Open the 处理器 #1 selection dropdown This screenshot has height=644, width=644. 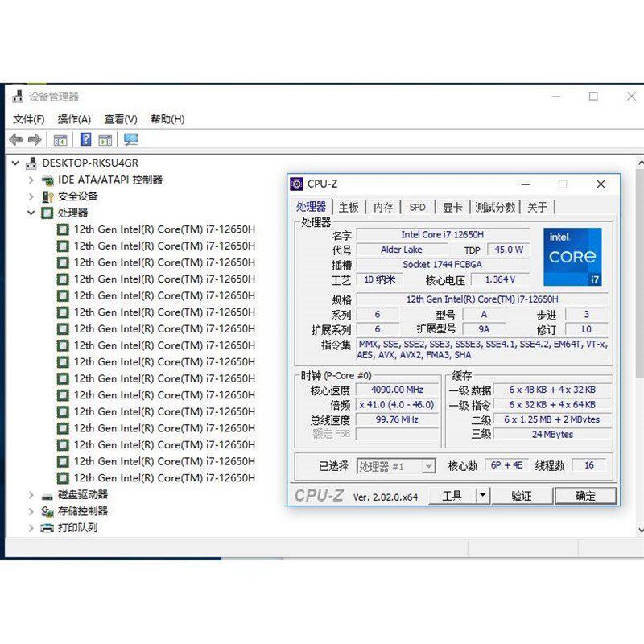coord(428,467)
